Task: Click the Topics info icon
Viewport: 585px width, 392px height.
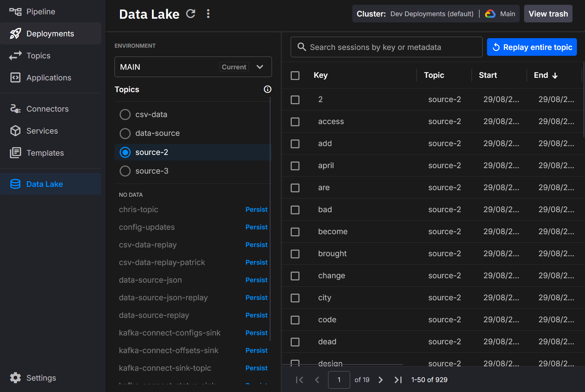Action: coord(268,89)
